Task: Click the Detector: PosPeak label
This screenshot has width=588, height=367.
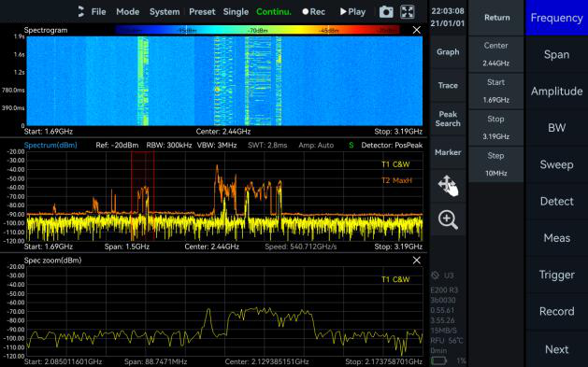Action: click(392, 146)
